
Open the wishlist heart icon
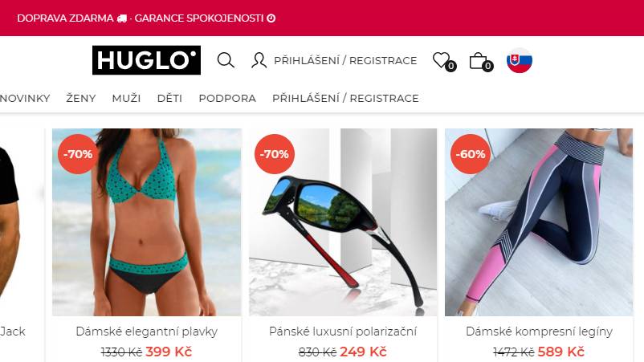[x=443, y=61]
